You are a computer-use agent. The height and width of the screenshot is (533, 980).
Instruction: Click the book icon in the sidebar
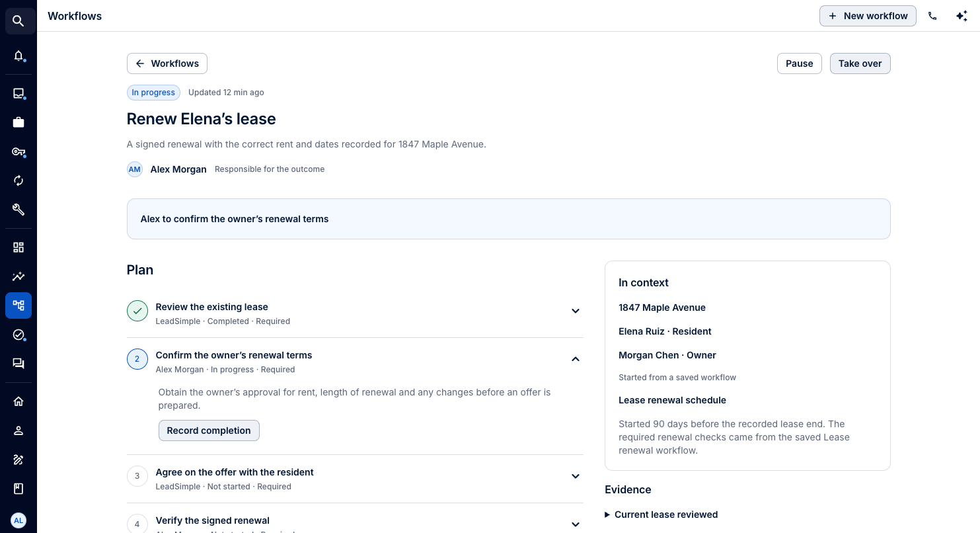(x=19, y=489)
